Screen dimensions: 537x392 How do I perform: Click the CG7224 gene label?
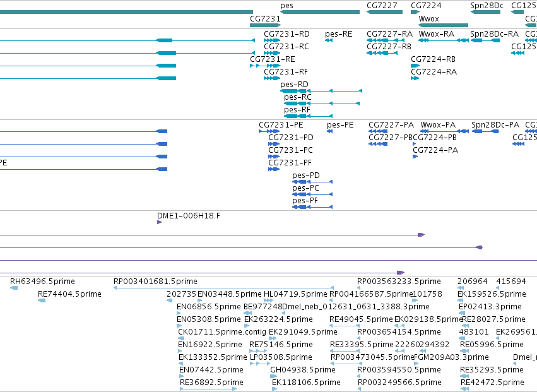[x=426, y=6]
